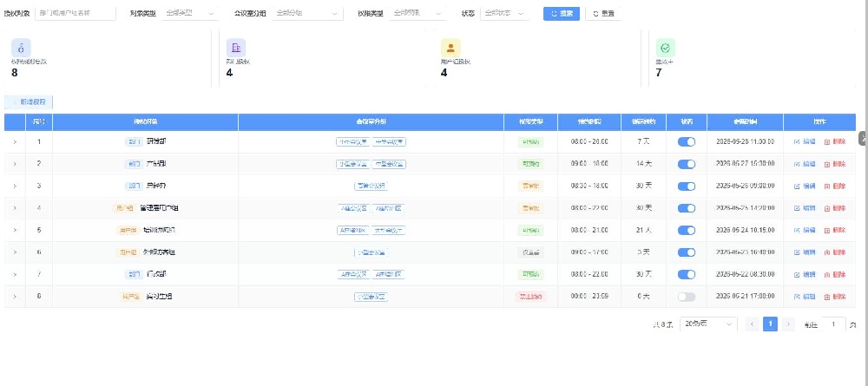This screenshot has width=868, height=386.
Task: Toggle status switch for row 6
Action: [x=687, y=252]
